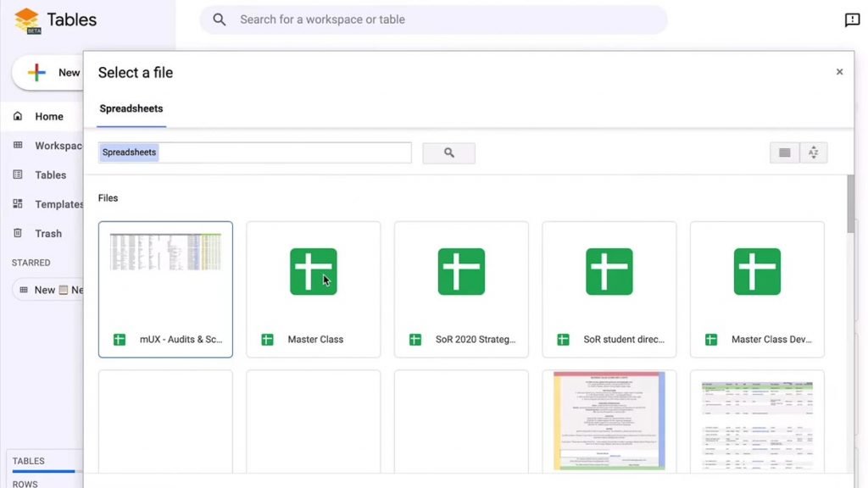Viewport: 868px width, 488px height.
Task: Click the search magnifier inside the dialog
Action: pyautogui.click(x=448, y=152)
